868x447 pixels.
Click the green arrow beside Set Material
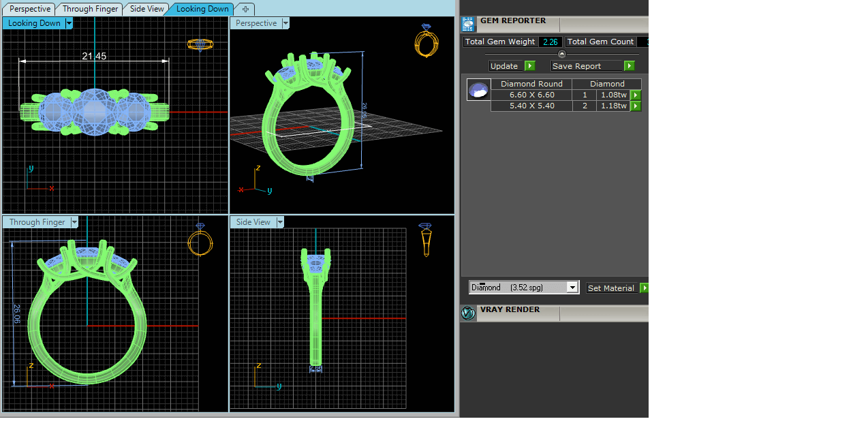644,288
